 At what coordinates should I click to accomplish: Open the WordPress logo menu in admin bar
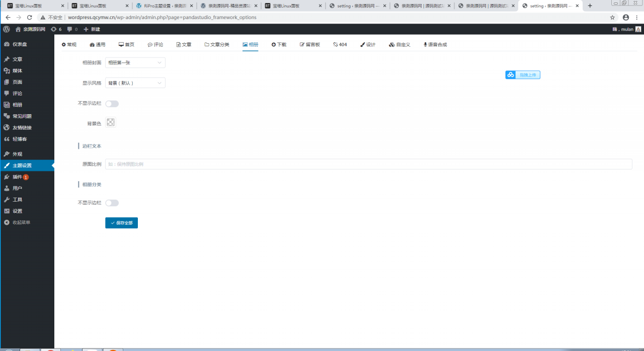tap(6, 29)
